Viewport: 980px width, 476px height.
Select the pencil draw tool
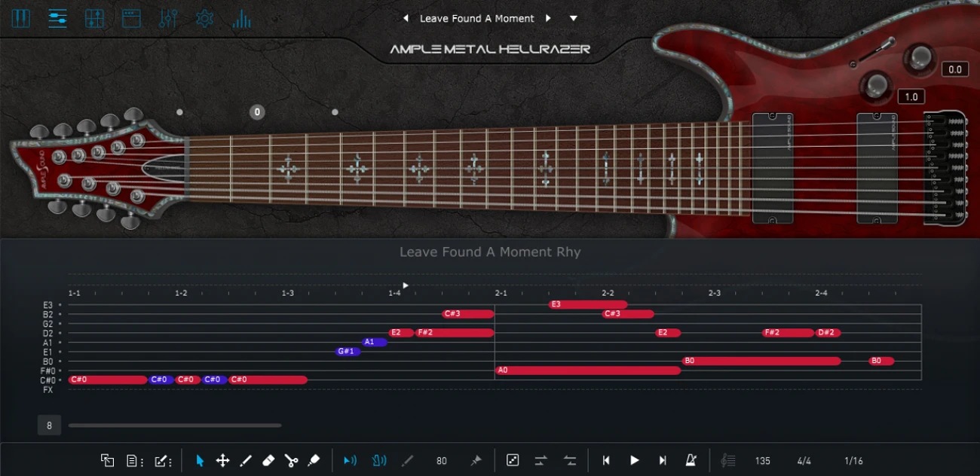pos(246,460)
